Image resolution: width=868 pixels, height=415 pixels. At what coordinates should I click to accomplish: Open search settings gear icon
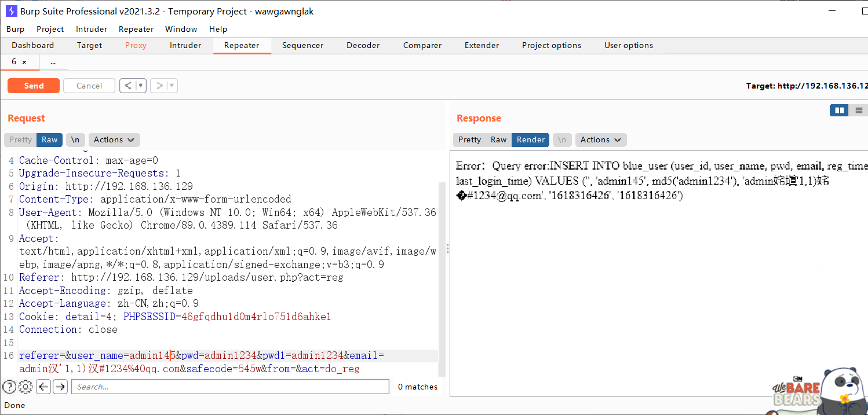(25, 387)
